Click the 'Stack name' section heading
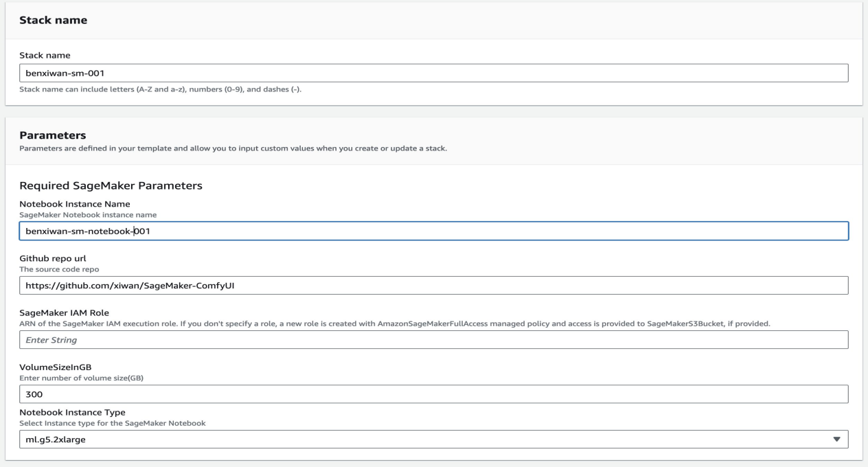The height and width of the screenshot is (467, 868). [x=53, y=20]
